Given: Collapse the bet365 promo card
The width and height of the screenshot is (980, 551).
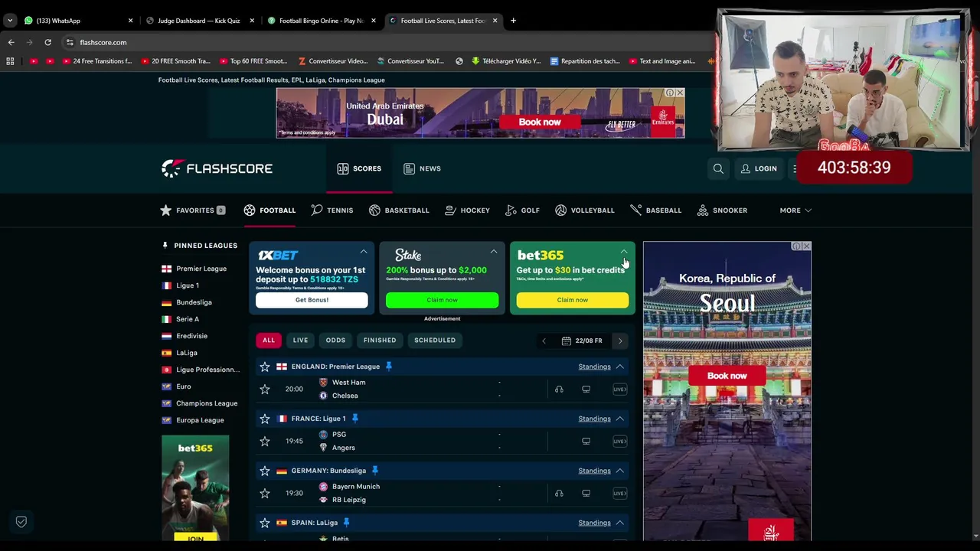Looking at the screenshot, I should click(624, 252).
